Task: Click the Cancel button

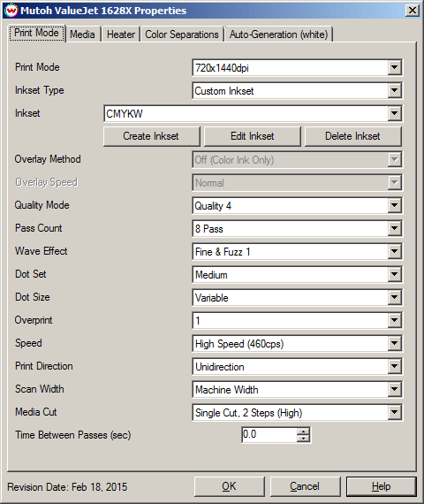Action: (305, 486)
